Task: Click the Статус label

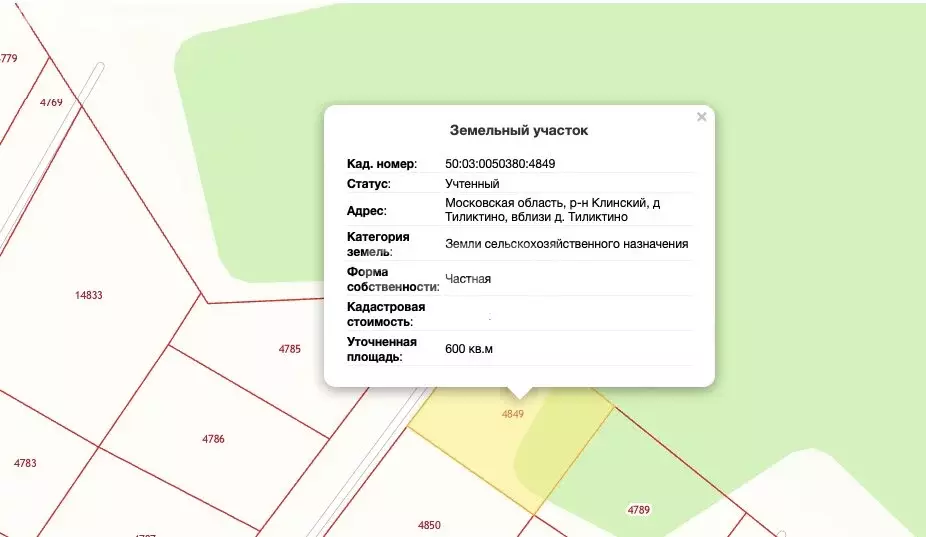Action: point(369,184)
